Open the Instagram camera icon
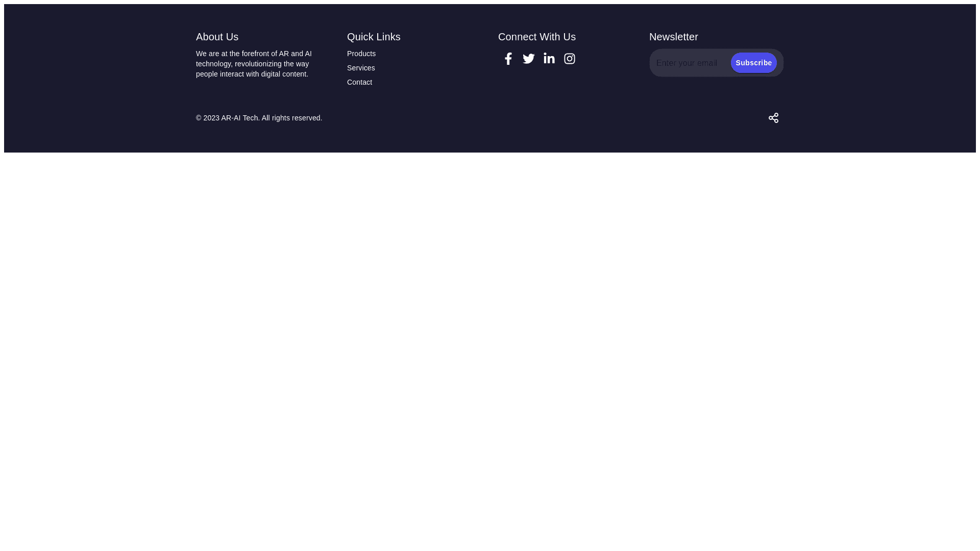This screenshot has width=980, height=551. 569,59
